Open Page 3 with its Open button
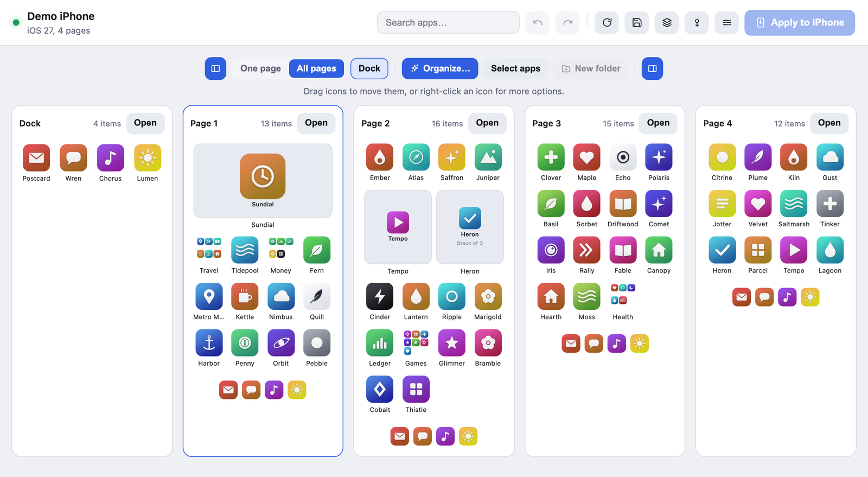 658,123
